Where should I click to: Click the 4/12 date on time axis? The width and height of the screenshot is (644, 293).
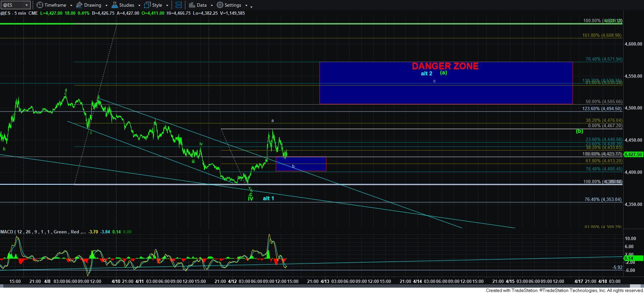tap(232, 281)
